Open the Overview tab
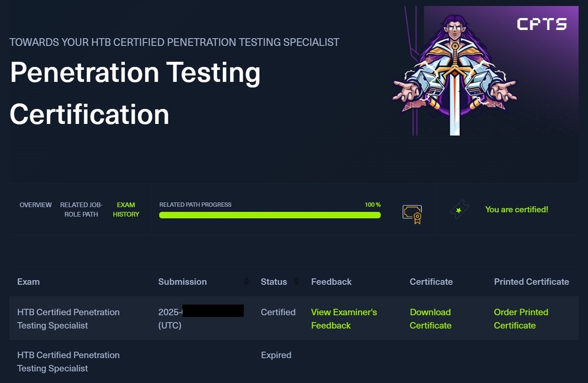The height and width of the screenshot is (383, 588). (35, 205)
